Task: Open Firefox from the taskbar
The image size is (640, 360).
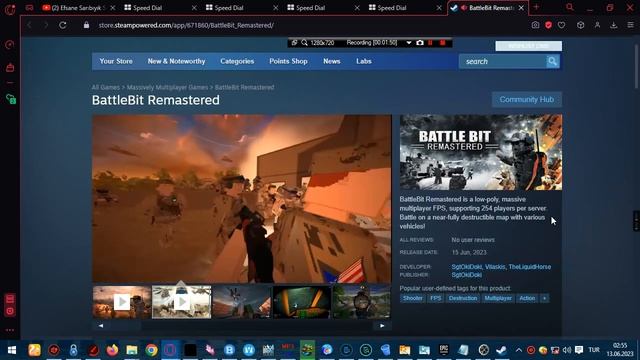Action: [112, 350]
